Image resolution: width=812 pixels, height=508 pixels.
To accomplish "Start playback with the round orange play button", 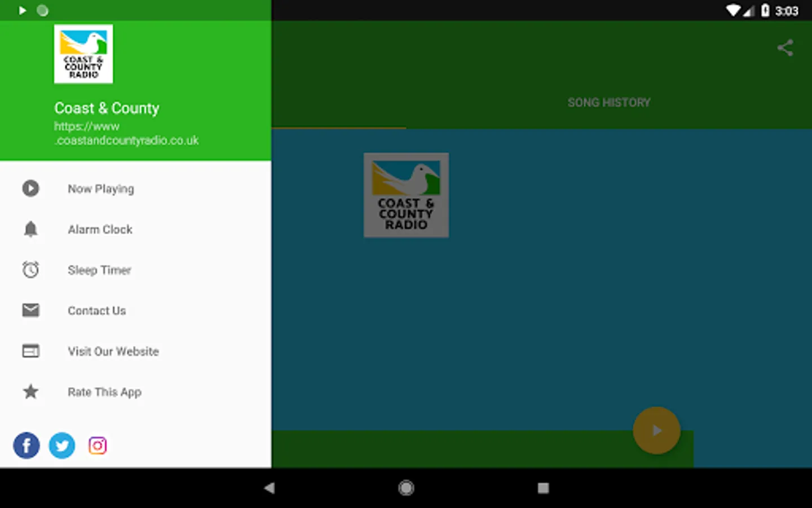I will click(656, 431).
